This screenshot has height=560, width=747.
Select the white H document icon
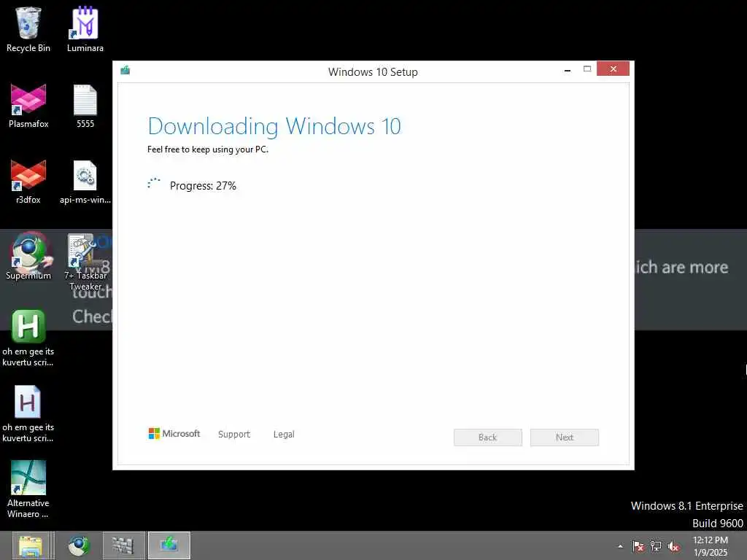pos(28,413)
